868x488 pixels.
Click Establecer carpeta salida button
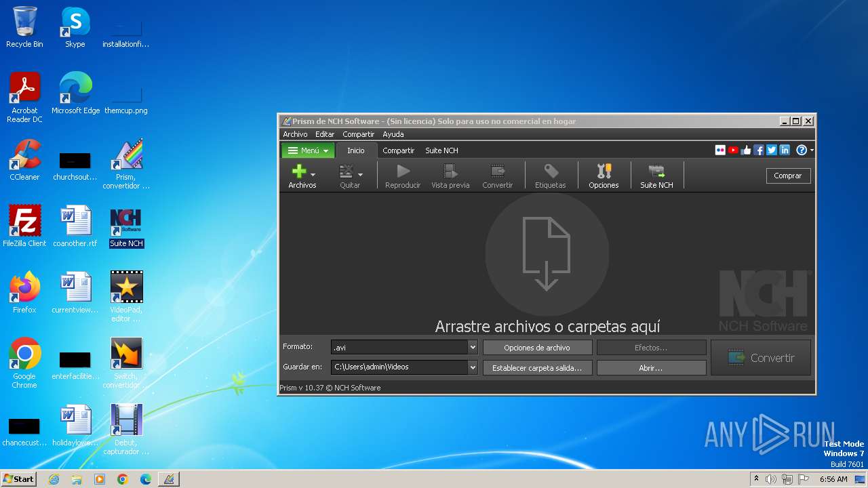(537, 368)
